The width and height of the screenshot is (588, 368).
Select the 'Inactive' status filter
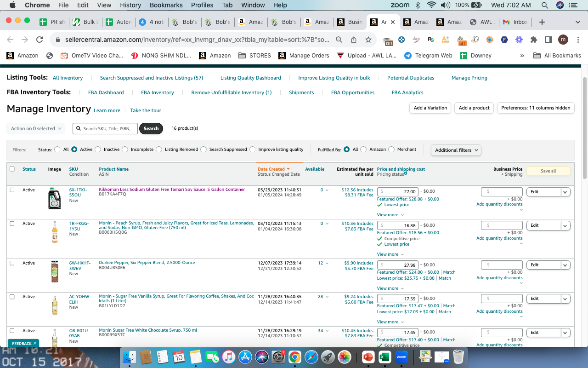click(x=98, y=149)
